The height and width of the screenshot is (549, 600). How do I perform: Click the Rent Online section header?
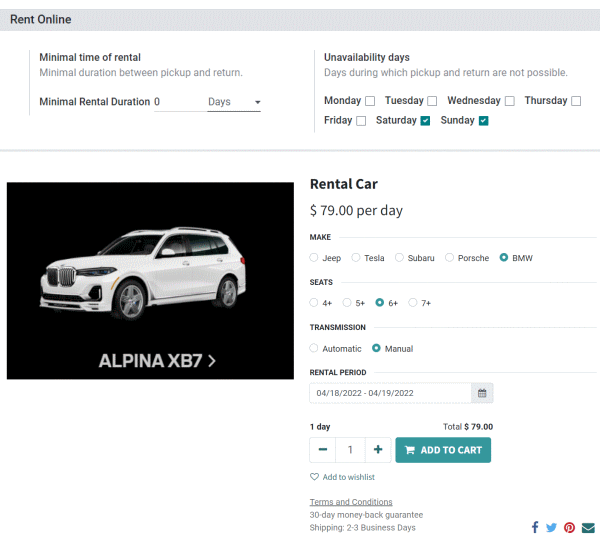click(x=41, y=20)
